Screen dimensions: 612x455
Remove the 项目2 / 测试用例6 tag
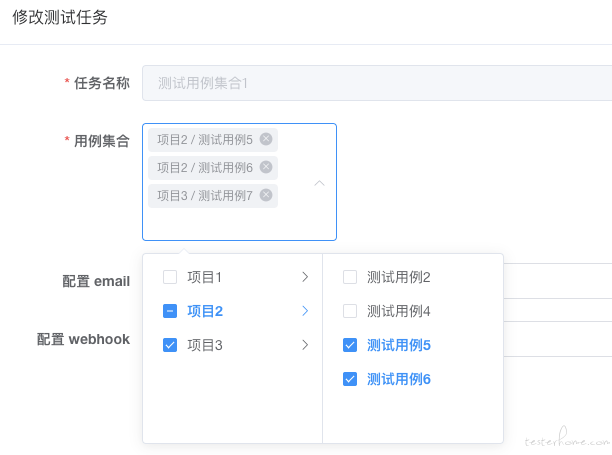click(266, 167)
